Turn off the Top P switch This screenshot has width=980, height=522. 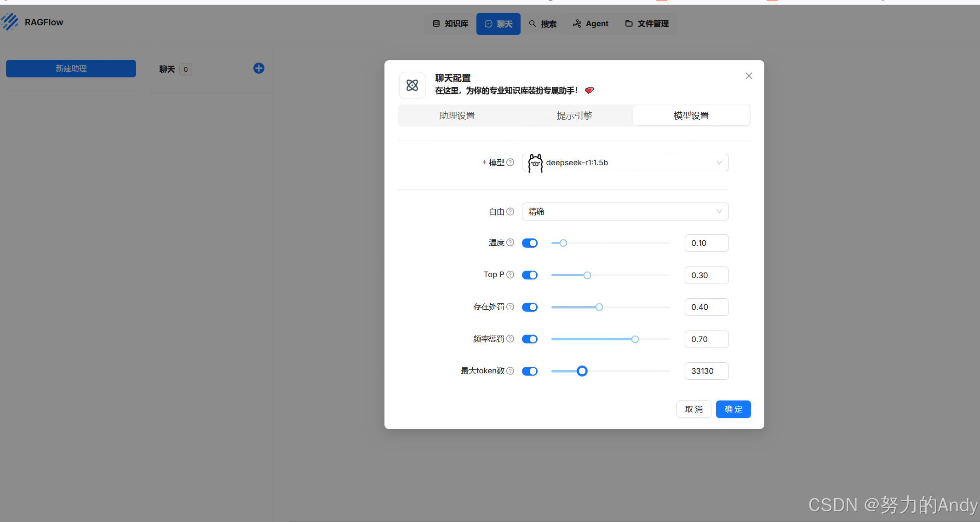[x=530, y=275]
